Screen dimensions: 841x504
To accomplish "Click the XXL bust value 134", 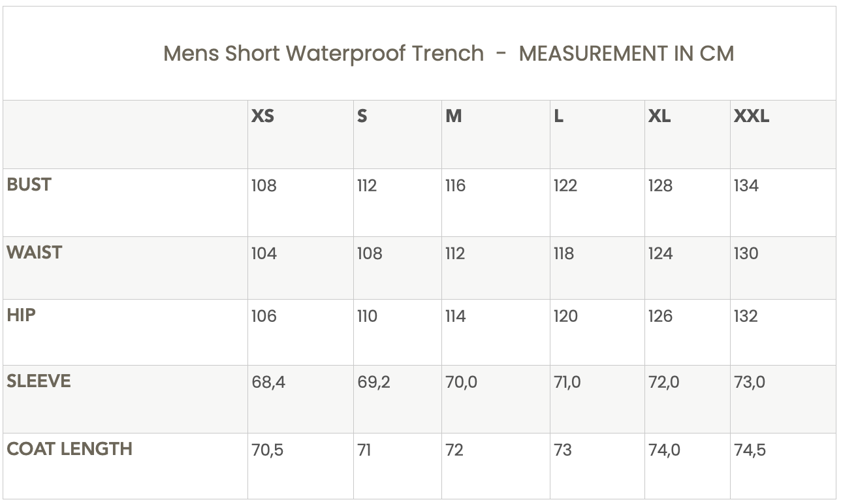I will pyautogui.click(x=746, y=186).
